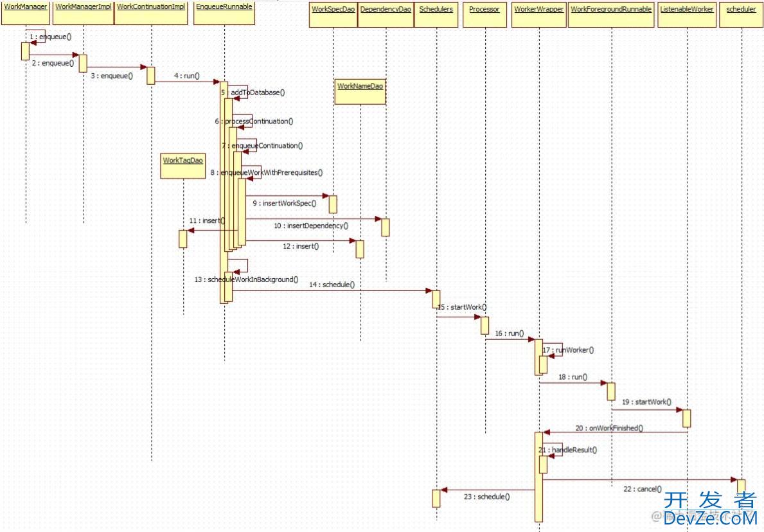The height and width of the screenshot is (532, 764).
Task: Click the activation bar on WorkNameDao lifeline
Action: [360, 249]
